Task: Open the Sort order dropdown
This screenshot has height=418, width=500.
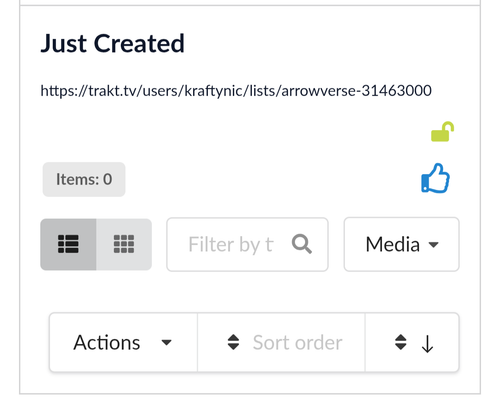Action: (281, 342)
